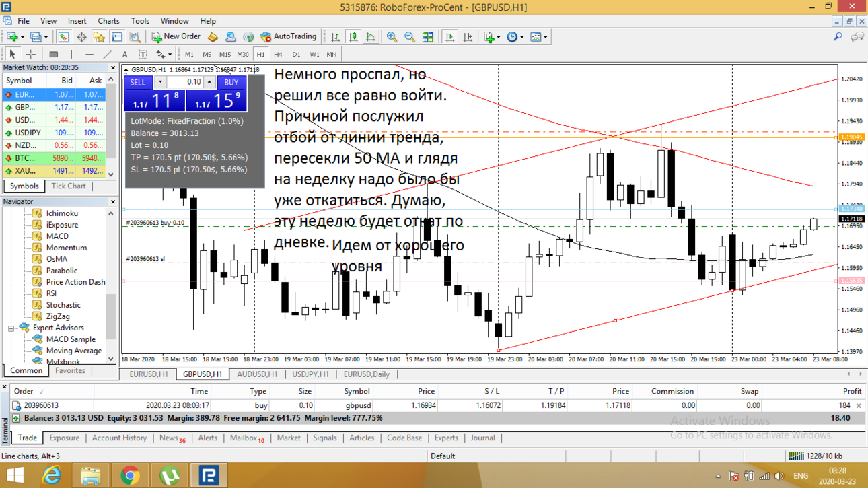
Task: Switch timeframe to M1
Action: tap(189, 54)
